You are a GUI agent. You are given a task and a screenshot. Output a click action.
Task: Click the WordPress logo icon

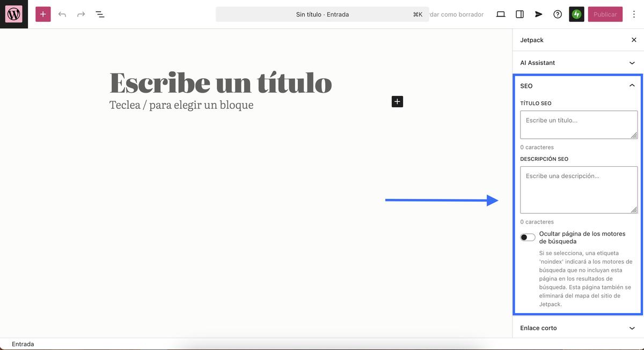point(13,13)
